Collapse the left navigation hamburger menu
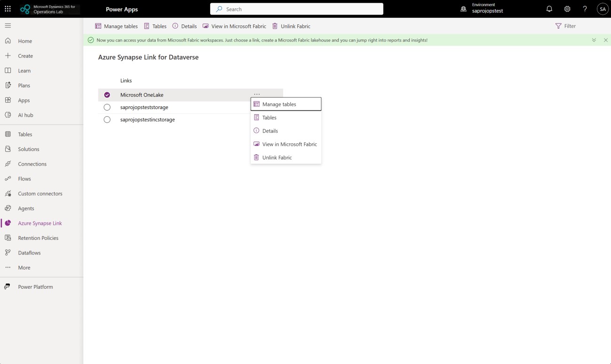Screen dimensions: 611x364 8,26
